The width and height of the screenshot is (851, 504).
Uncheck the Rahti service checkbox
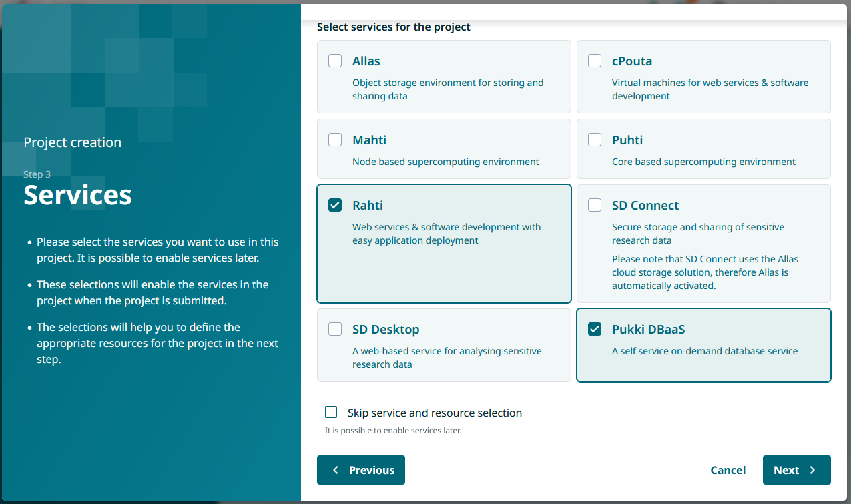click(x=335, y=205)
